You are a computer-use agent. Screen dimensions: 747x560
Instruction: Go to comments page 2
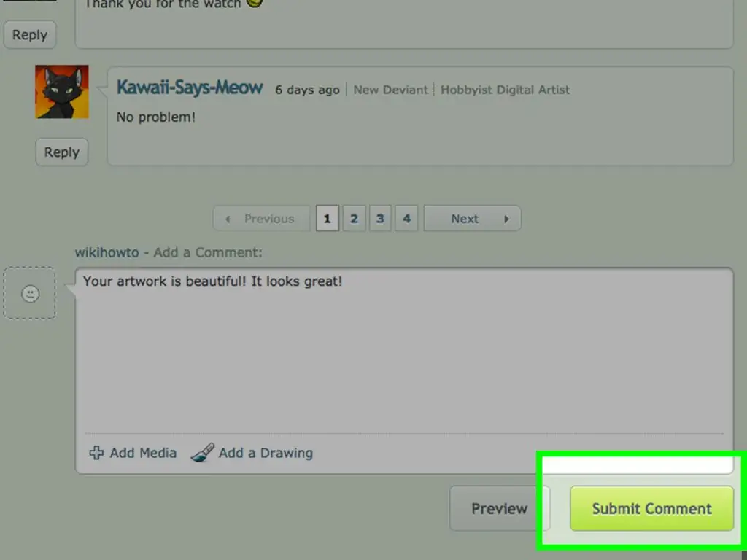coord(354,219)
